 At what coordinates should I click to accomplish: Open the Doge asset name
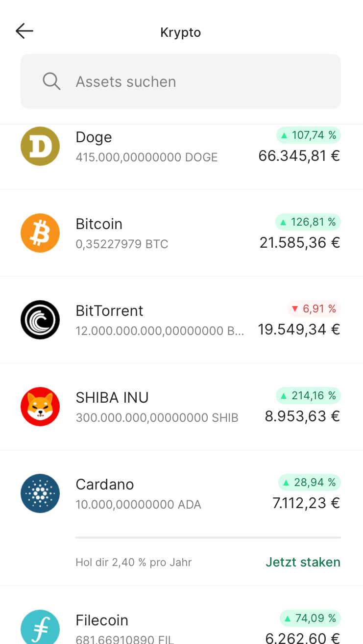click(x=94, y=137)
